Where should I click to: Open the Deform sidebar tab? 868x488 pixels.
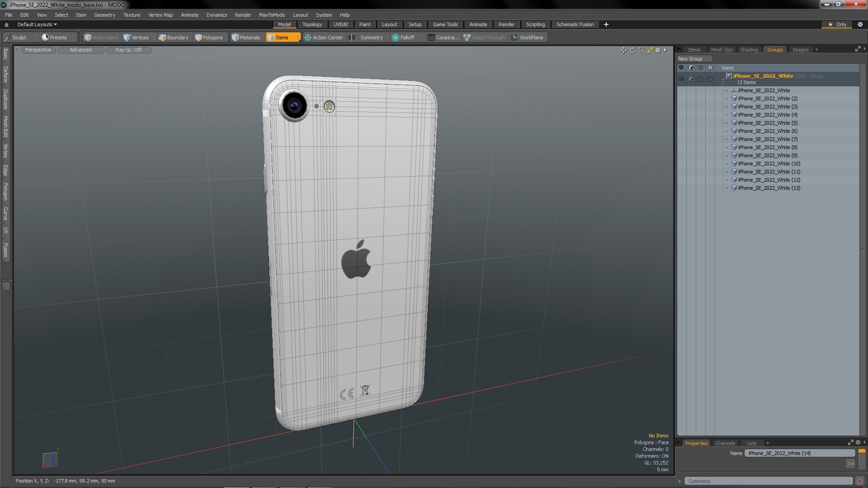click(5, 75)
